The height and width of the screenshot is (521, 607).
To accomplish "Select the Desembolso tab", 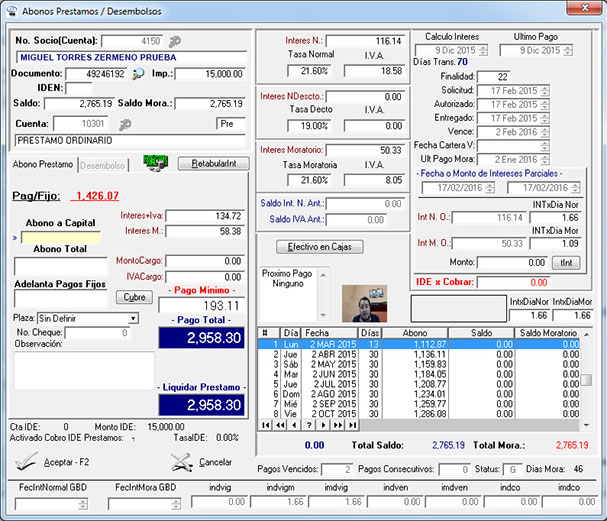I will [102, 164].
